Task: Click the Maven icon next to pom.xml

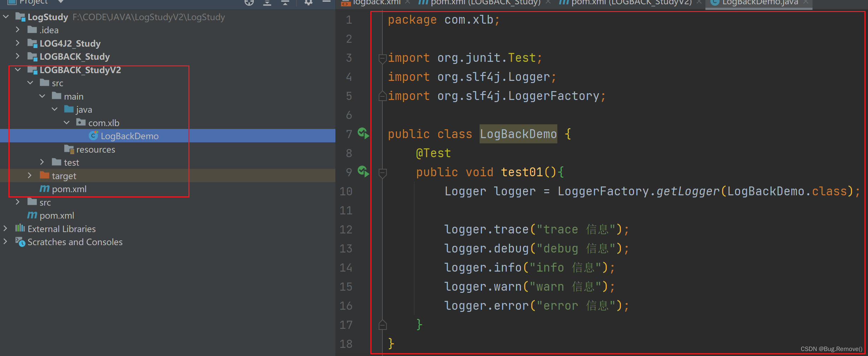Action: 44,189
